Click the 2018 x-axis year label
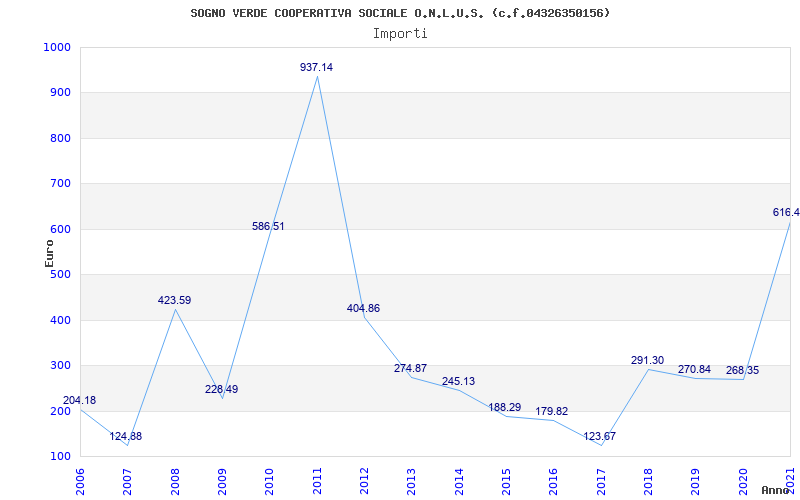The height and width of the screenshot is (500, 800). (x=648, y=481)
